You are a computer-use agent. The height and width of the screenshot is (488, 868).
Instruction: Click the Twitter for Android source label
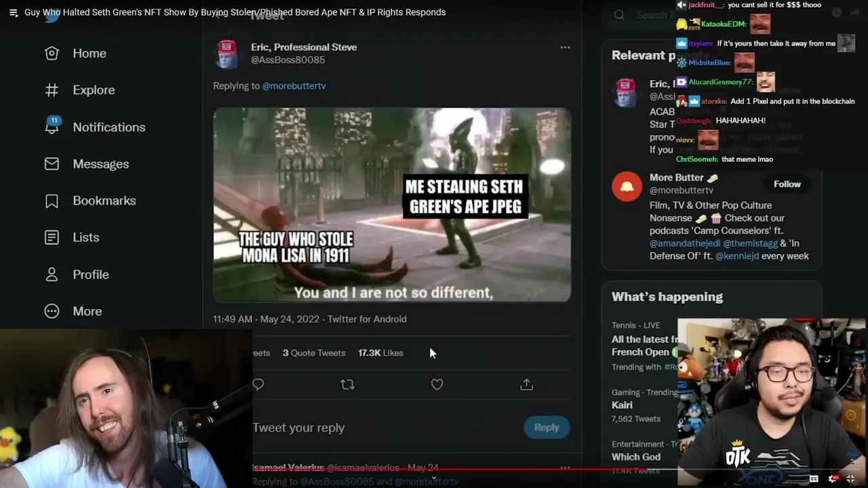(367, 319)
